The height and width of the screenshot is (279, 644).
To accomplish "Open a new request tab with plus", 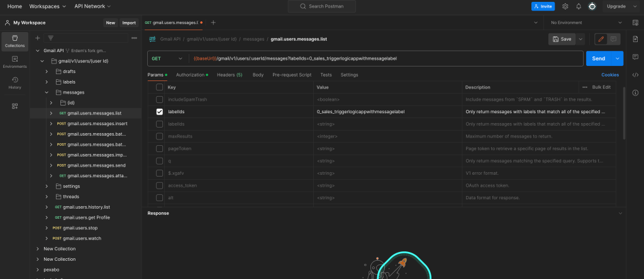I will 213,23.
